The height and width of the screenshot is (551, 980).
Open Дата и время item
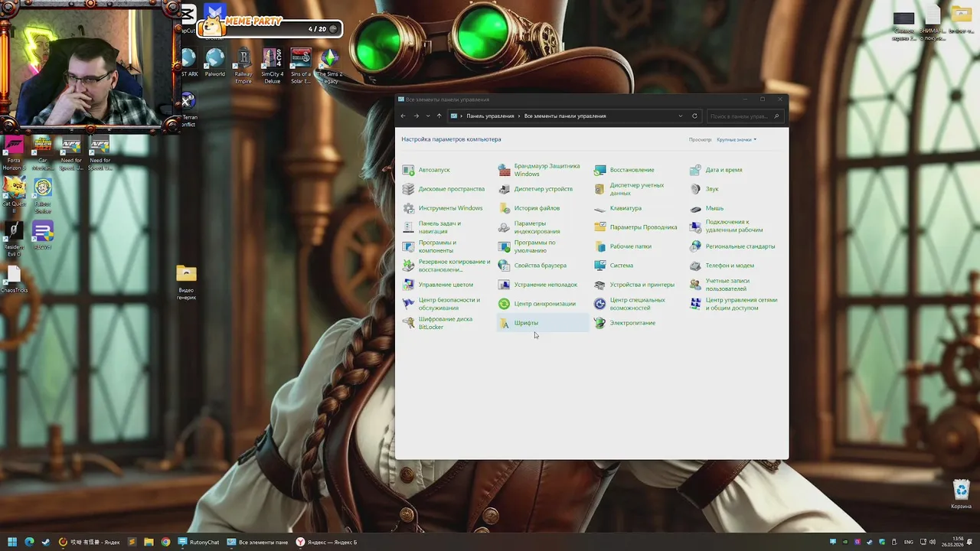click(716, 170)
